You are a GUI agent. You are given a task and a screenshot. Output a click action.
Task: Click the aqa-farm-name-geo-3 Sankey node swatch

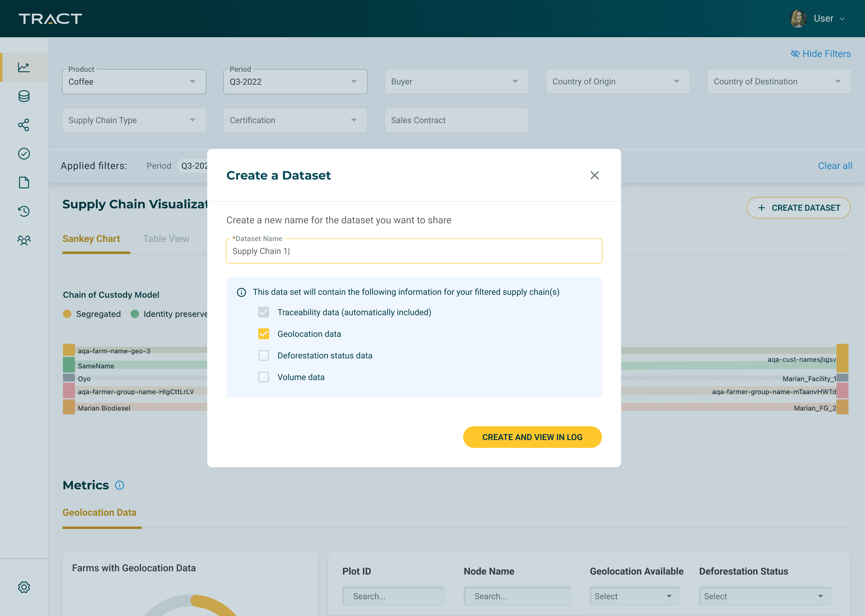[69, 350]
